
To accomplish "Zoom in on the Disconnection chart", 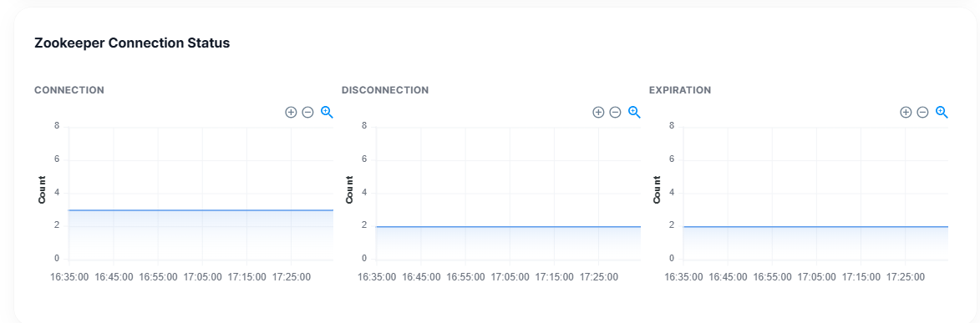I will tap(598, 113).
